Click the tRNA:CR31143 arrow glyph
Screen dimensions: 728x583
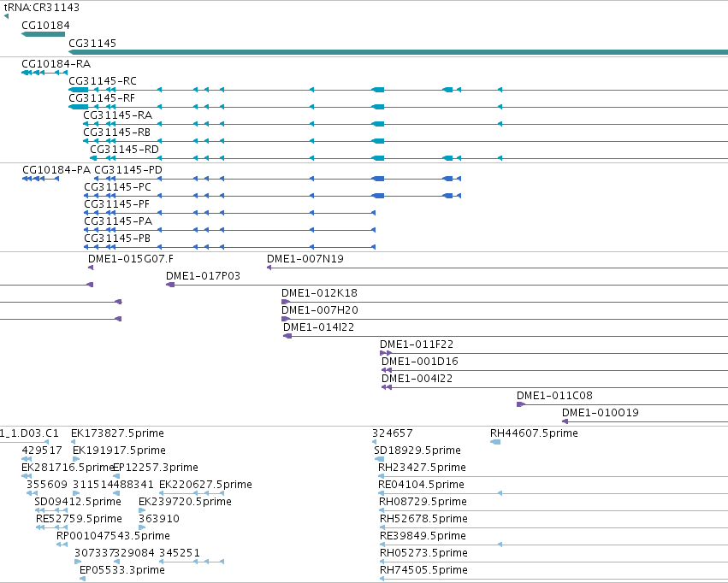[6, 16]
